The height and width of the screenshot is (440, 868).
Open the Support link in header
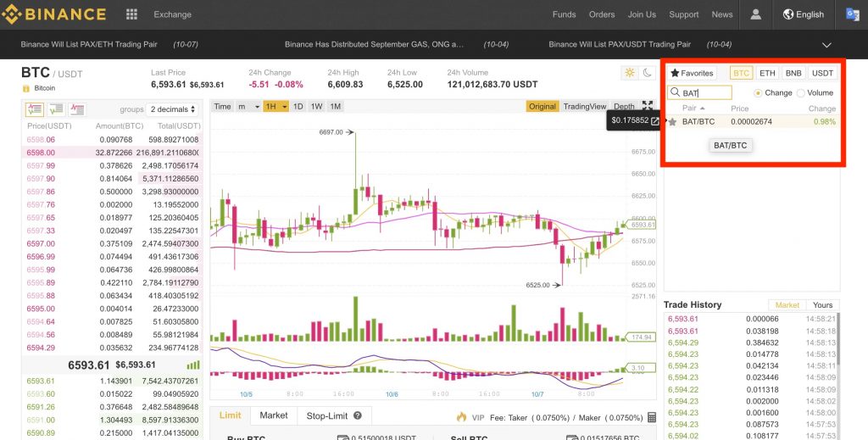click(683, 14)
